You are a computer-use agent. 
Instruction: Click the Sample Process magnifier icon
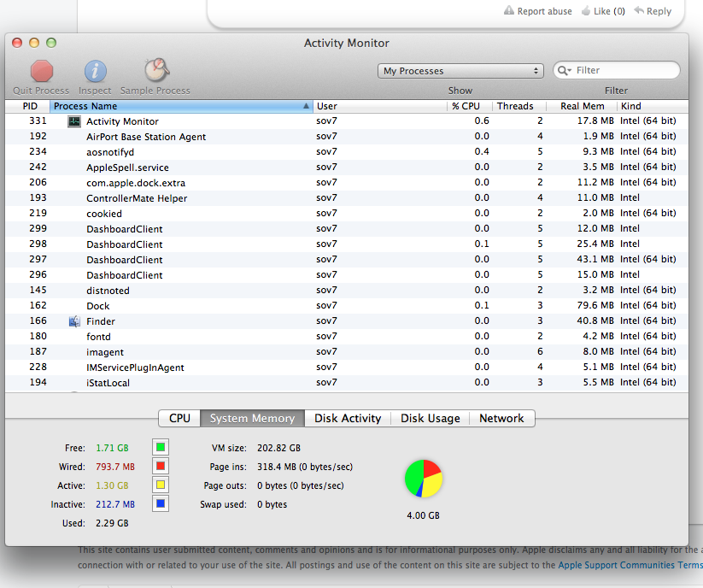click(156, 70)
